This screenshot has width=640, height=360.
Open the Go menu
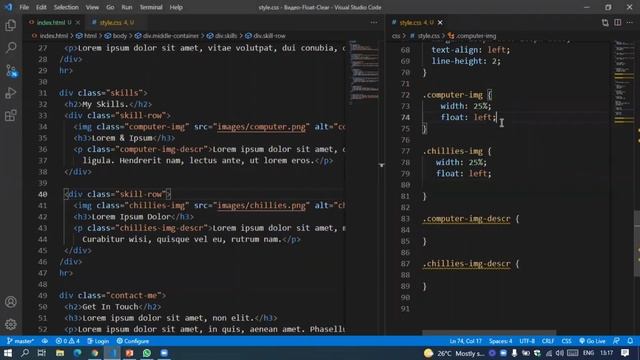(x=110, y=7)
